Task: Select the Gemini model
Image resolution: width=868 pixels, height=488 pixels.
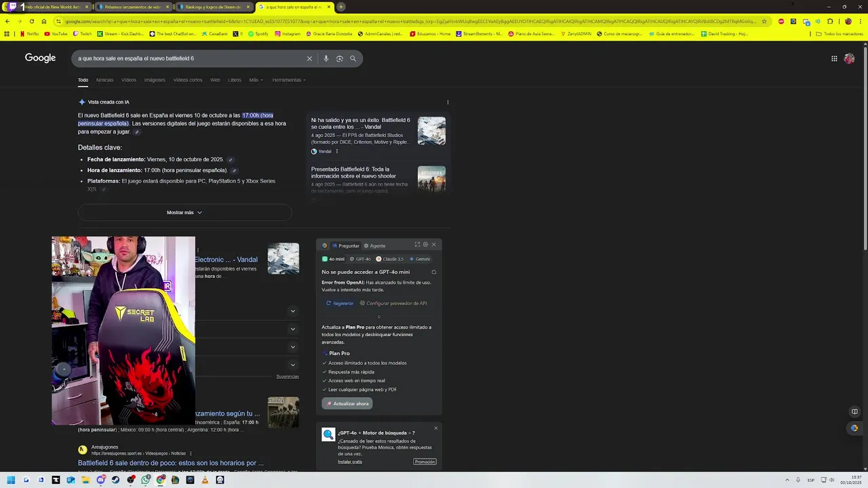Action: coord(420,259)
